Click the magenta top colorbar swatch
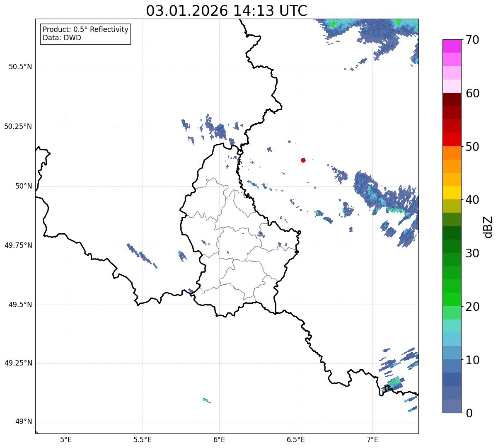 [x=452, y=46]
